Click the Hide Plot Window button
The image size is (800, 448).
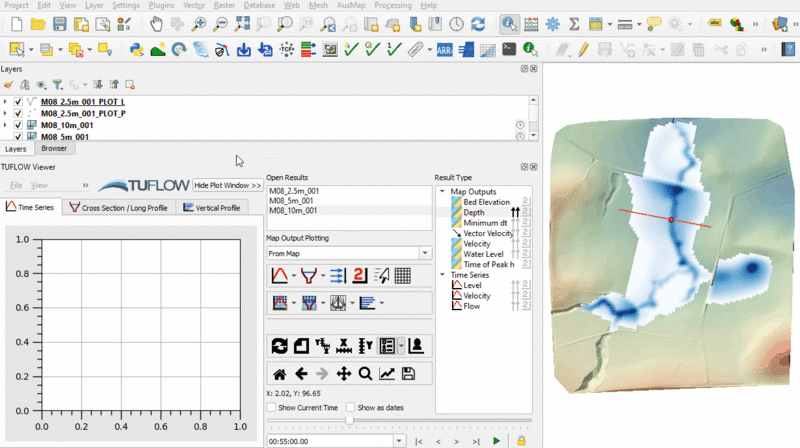pos(227,185)
